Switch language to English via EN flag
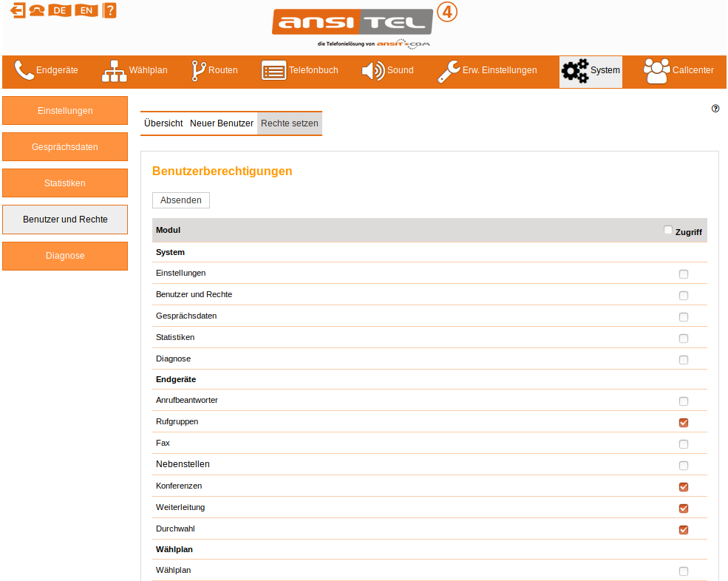The height and width of the screenshot is (581, 728). [x=85, y=10]
